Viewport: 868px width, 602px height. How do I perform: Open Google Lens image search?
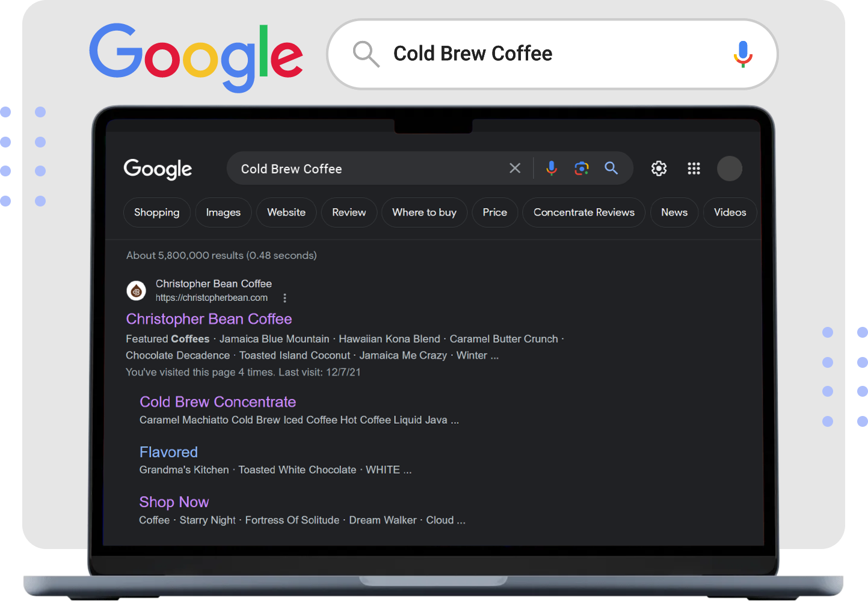pos(581,169)
